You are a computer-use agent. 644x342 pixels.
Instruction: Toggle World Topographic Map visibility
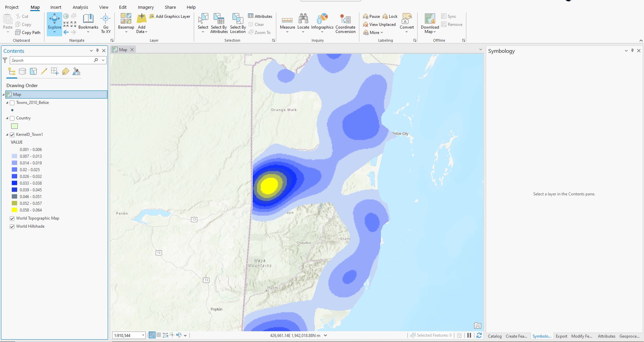click(12, 218)
